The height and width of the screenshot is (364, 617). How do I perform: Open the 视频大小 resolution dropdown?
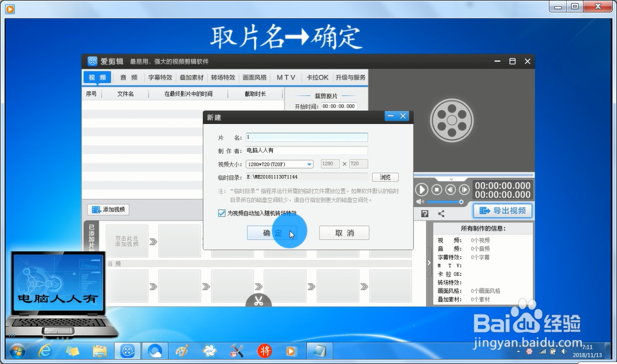(280, 164)
